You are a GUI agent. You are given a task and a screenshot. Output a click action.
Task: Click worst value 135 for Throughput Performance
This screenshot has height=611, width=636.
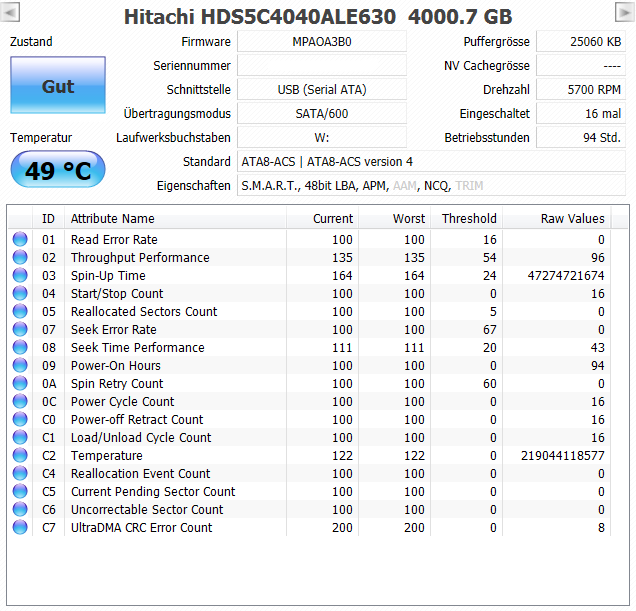tap(414, 258)
